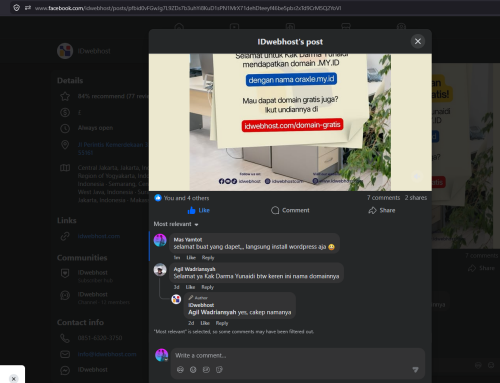Image resolution: width=500 pixels, height=383 pixels.
Task: Switch commenting profile via own avatar
Action: click(x=161, y=355)
